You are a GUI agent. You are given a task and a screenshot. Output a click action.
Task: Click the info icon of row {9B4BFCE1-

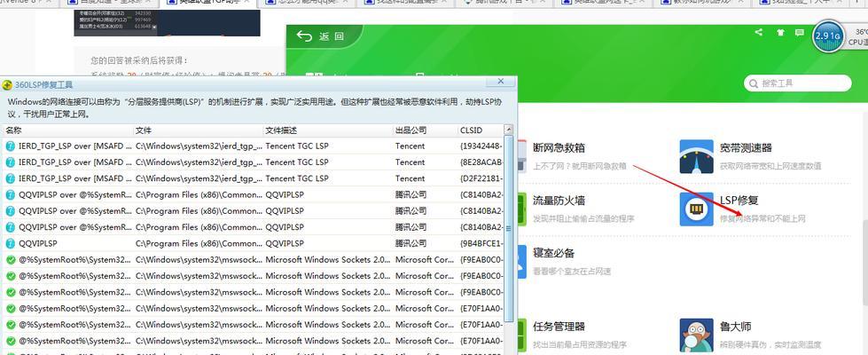pos(11,243)
